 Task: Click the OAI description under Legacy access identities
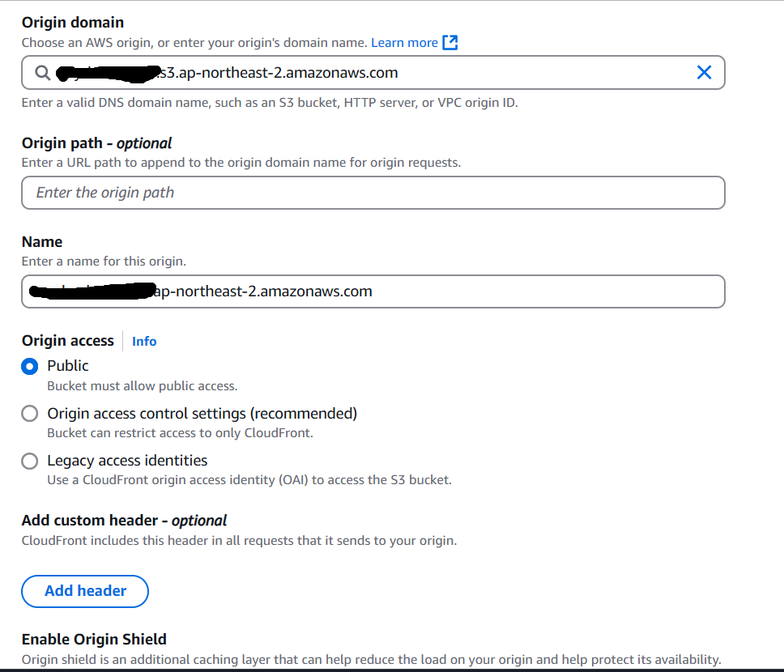coord(249,480)
